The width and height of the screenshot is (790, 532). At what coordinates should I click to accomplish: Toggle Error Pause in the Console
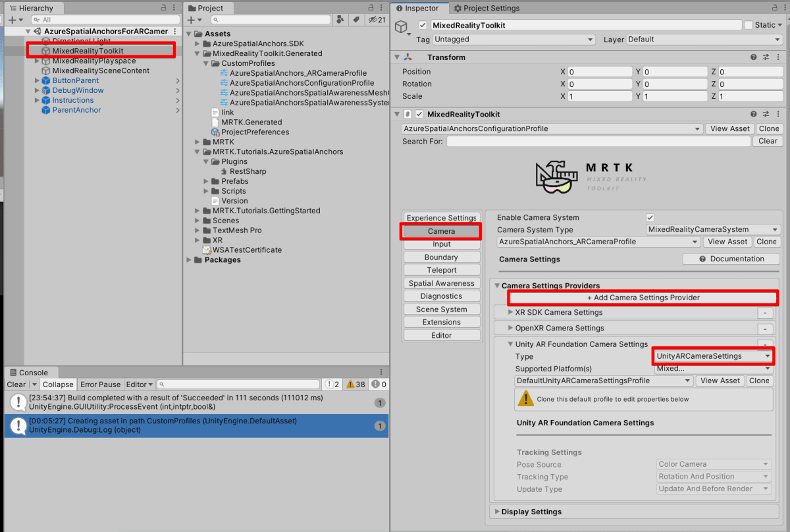pos(101,385)
